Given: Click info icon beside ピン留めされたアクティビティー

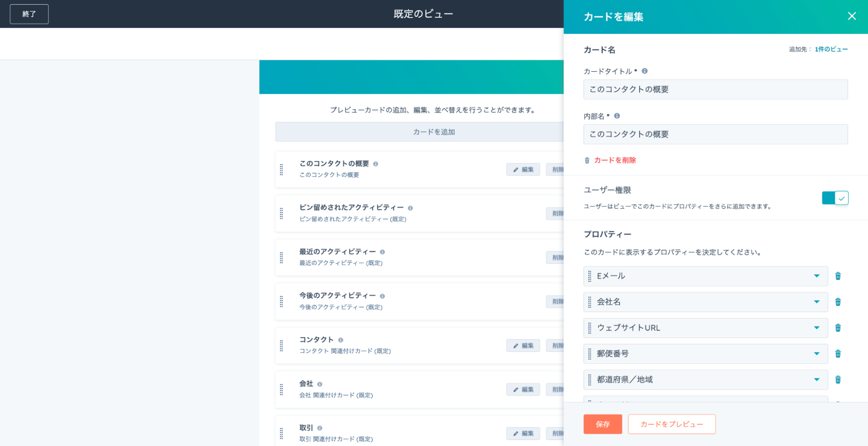Looking at the screenshot, I should [x=410, y=208].
